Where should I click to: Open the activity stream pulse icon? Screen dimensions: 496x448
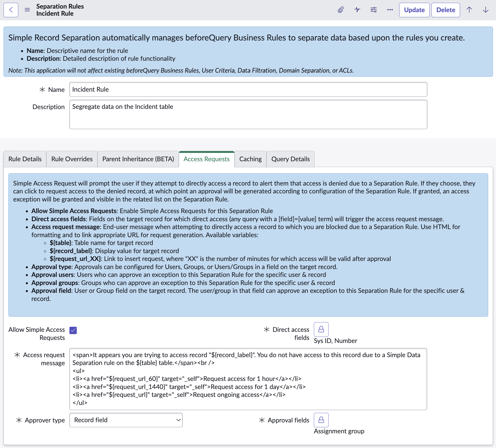(x=357, y=10)
